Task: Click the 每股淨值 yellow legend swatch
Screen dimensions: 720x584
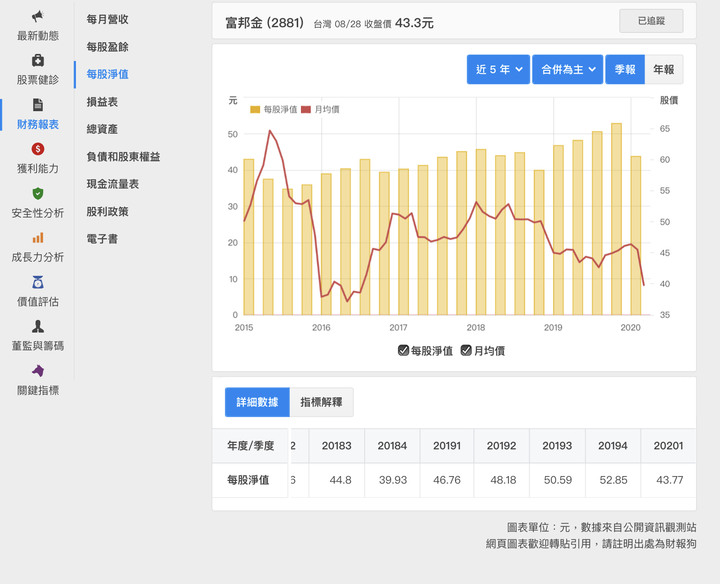Action: 255,109
